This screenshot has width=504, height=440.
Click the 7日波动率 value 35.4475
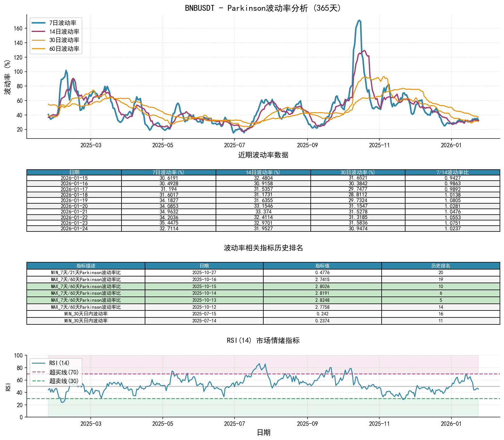click(169, 223)
